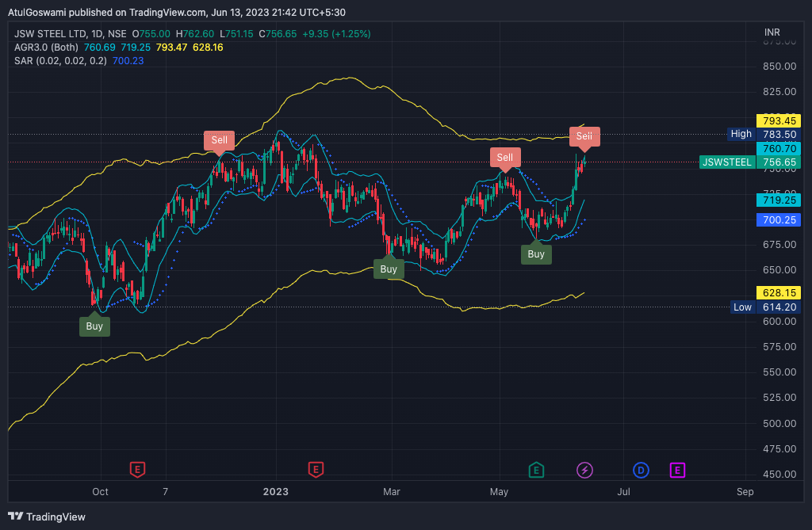Click the magenta square E icon near July
The image size is (812, 530).
coord(677,470)
